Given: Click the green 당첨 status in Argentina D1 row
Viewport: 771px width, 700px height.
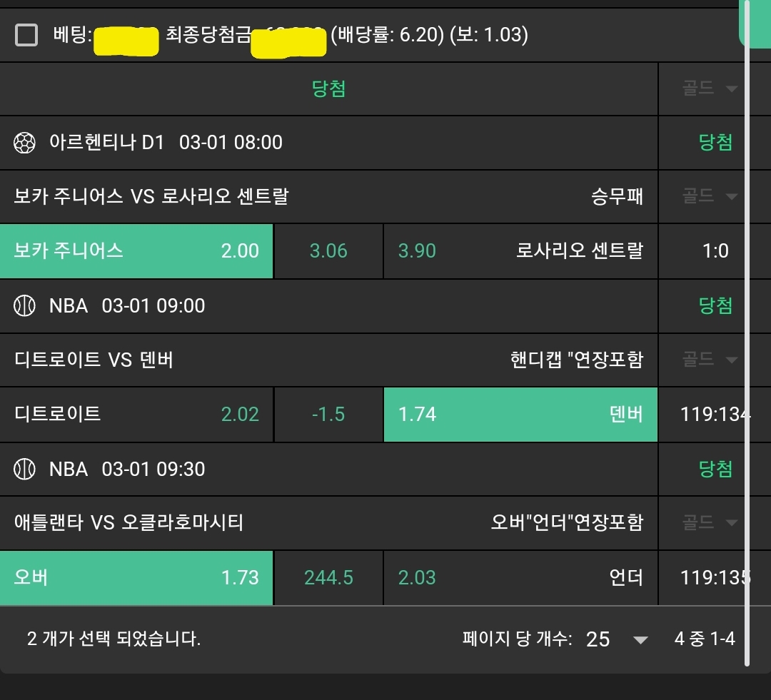Looking at the screenshot, I should (x=715, y=143).
